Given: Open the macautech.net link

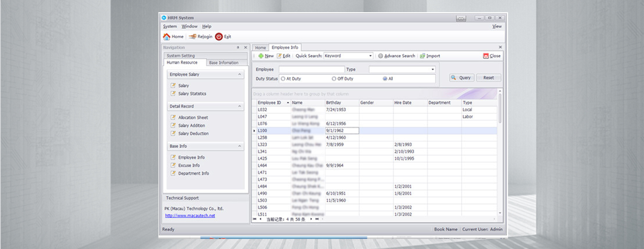Looking at the screenshot, I should click(x=190, y=216).
